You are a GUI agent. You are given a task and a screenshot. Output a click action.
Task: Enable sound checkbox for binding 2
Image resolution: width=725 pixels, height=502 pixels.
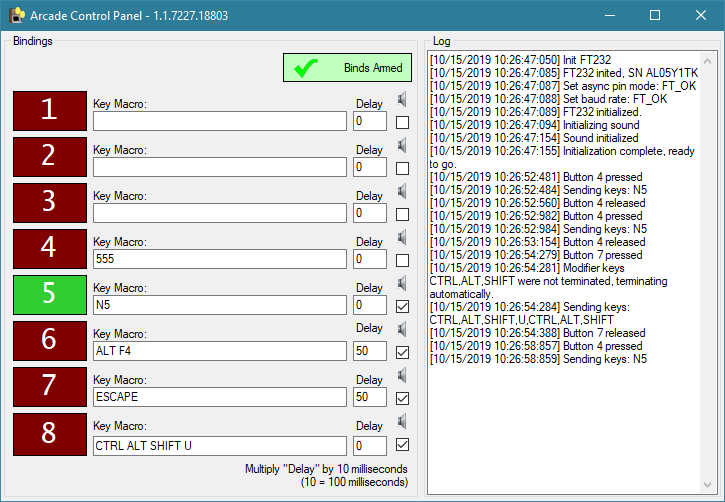pyautogui.click(x=402, y=168)
